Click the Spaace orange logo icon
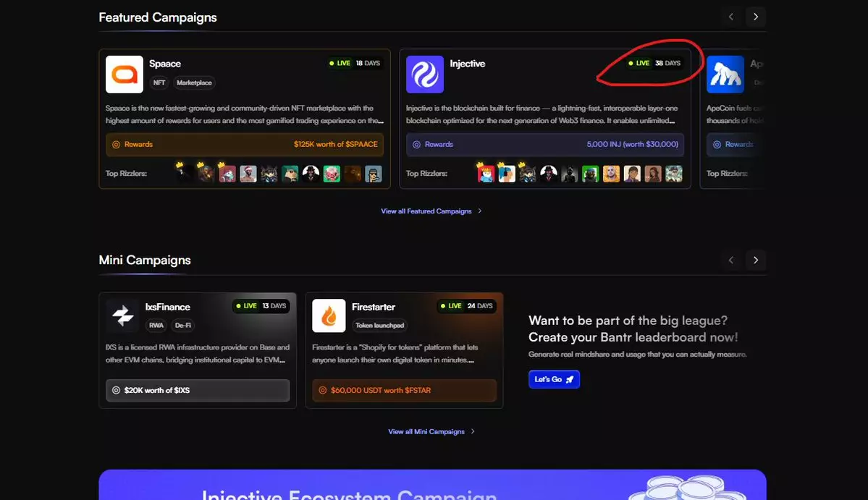 tap(125, 75)
